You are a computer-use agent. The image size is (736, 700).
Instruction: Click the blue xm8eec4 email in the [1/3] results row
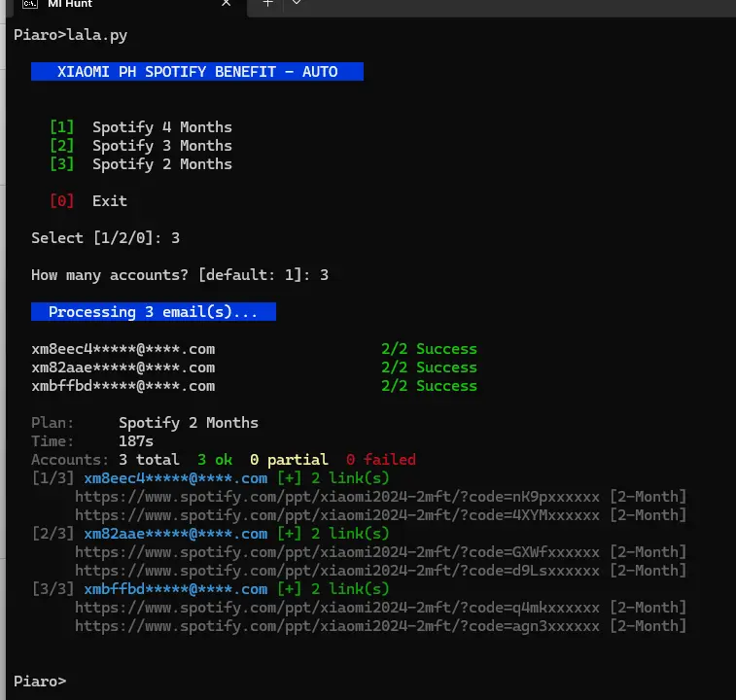[176, 478]
